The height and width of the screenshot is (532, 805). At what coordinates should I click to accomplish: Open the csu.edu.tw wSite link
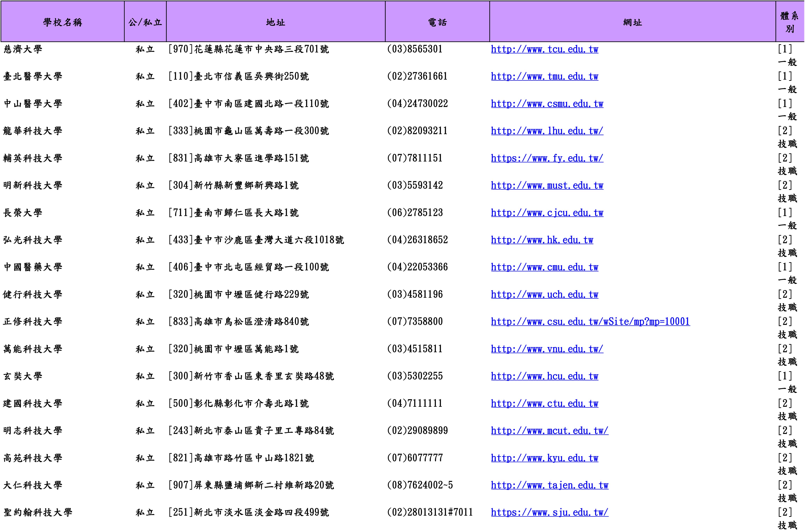(590, 322)
